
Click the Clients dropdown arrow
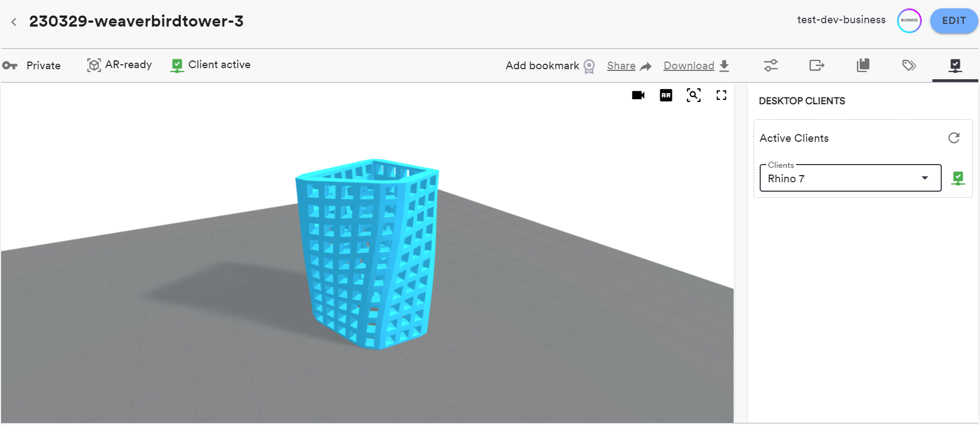[x=925, y=178]
